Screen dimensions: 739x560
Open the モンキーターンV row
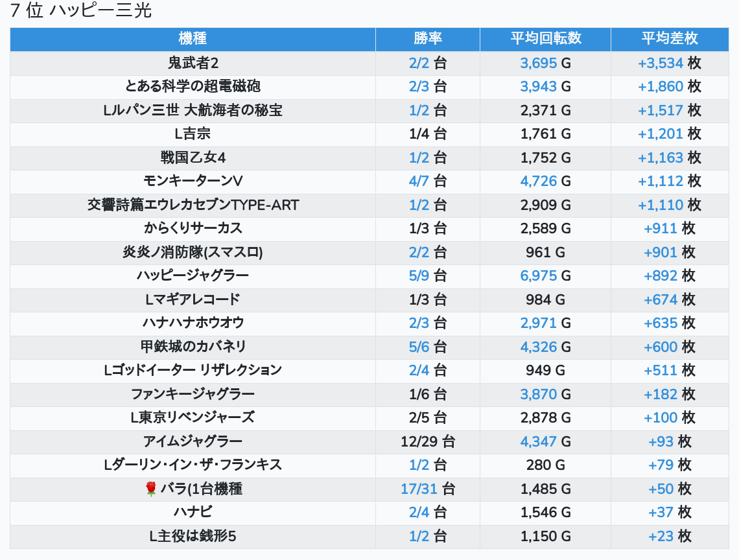click(193, 181)
